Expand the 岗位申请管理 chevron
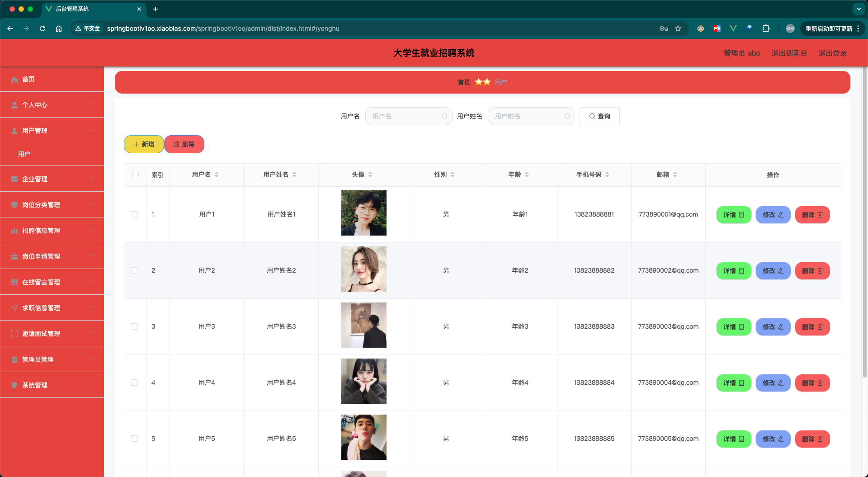Image resolution: width=868 pixels, height=477 pixels. pos(93,256)
